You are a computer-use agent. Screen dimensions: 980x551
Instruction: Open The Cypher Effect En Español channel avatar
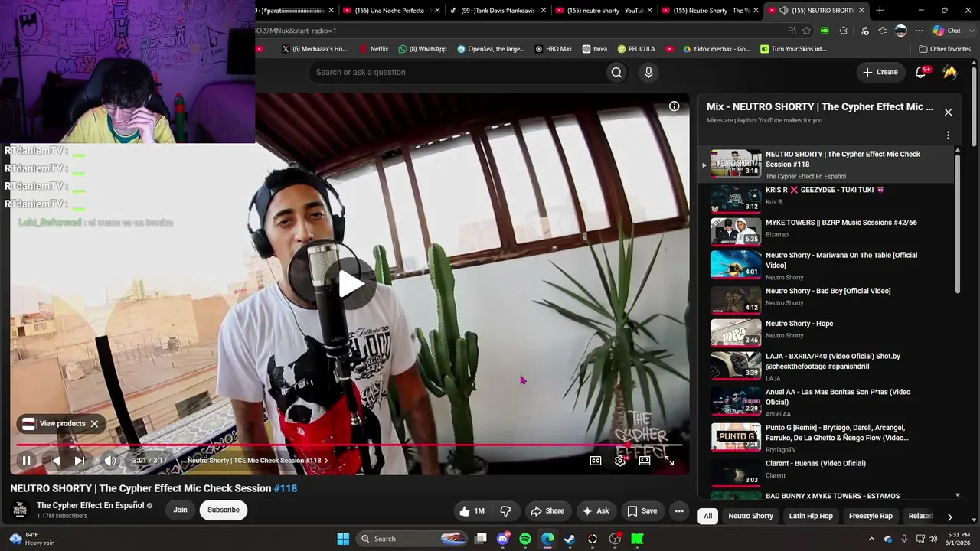click(20, 510)
